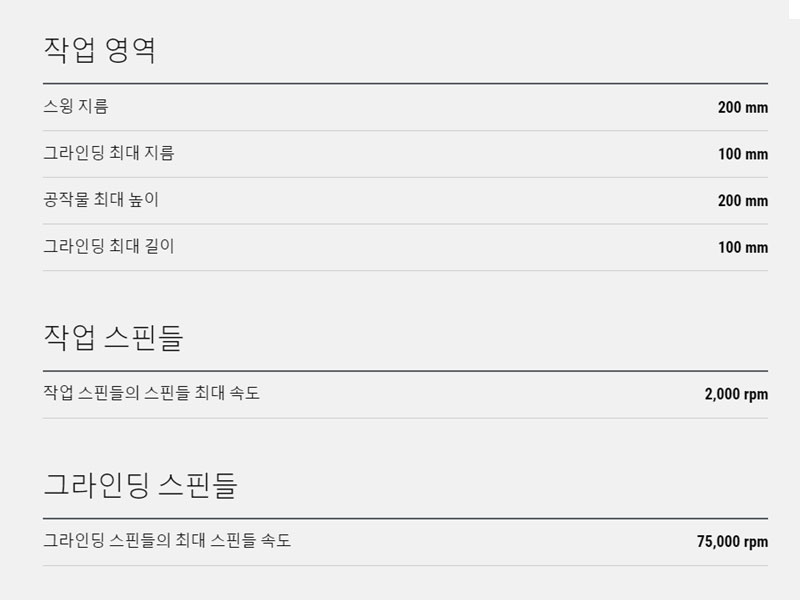Click the 200 mm value for 공작물 최대 높이
Image resolution: width=800 pixels, height=600 pixels.
742,201
